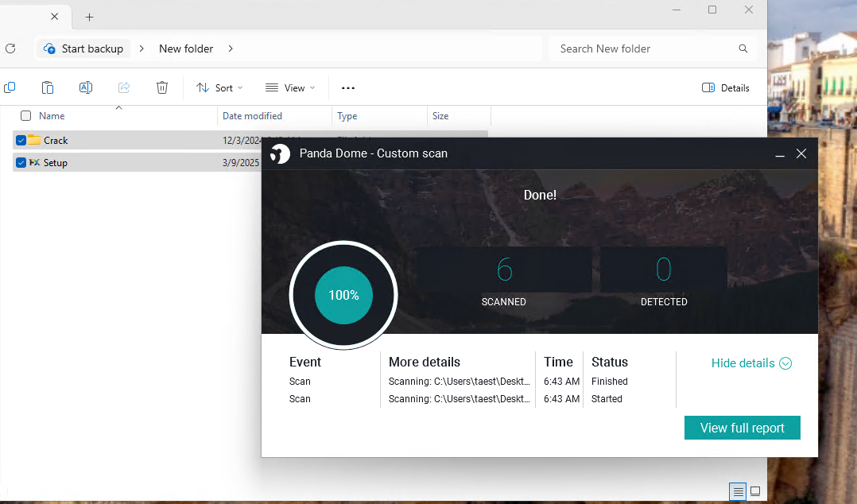Click the Done! scan message
The image size is (857, 504).
[540, 195]
